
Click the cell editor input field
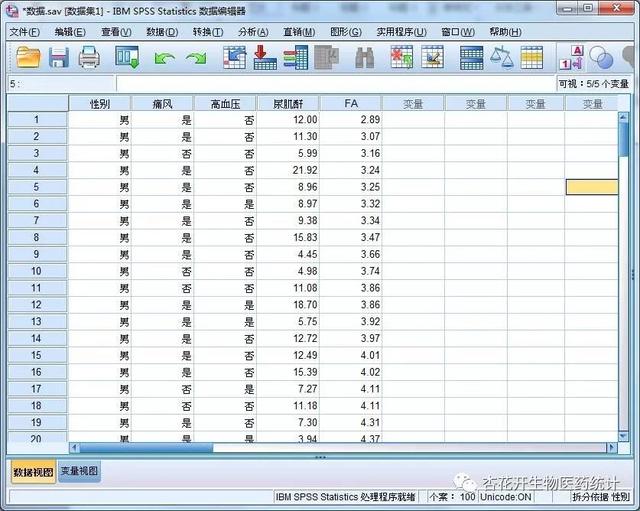(x=336, y=84)
